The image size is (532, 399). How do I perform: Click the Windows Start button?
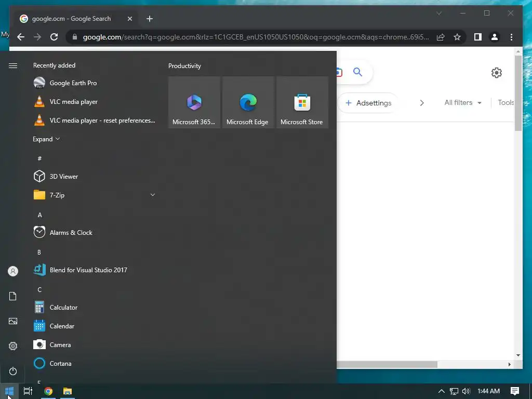[9, 391]
